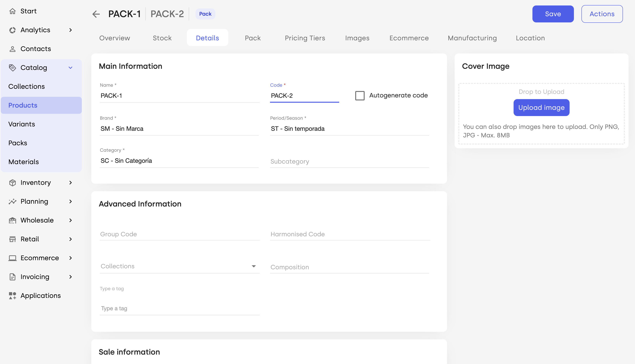The height and width of the screenshot is (364, 635).
Task: Open the Pricing Tiers tab
Action: click(x=305, y=38)
